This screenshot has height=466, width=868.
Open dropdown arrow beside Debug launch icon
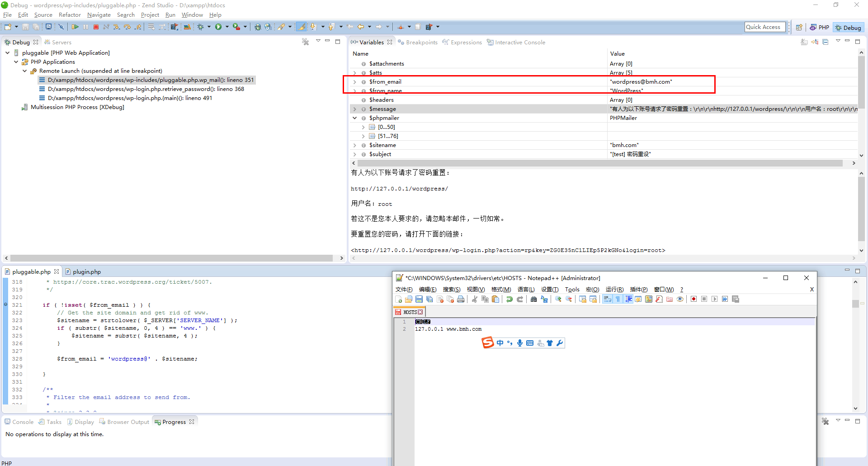[209, 27]
